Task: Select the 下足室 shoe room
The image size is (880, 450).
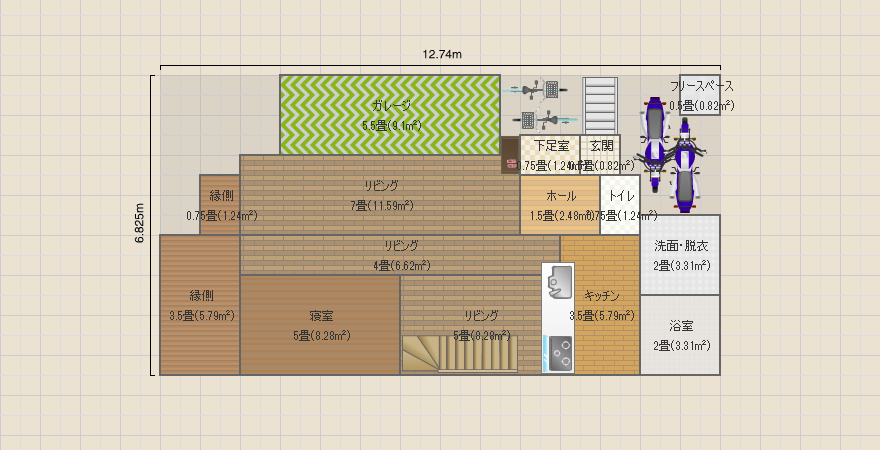Action: click(550, 154)
